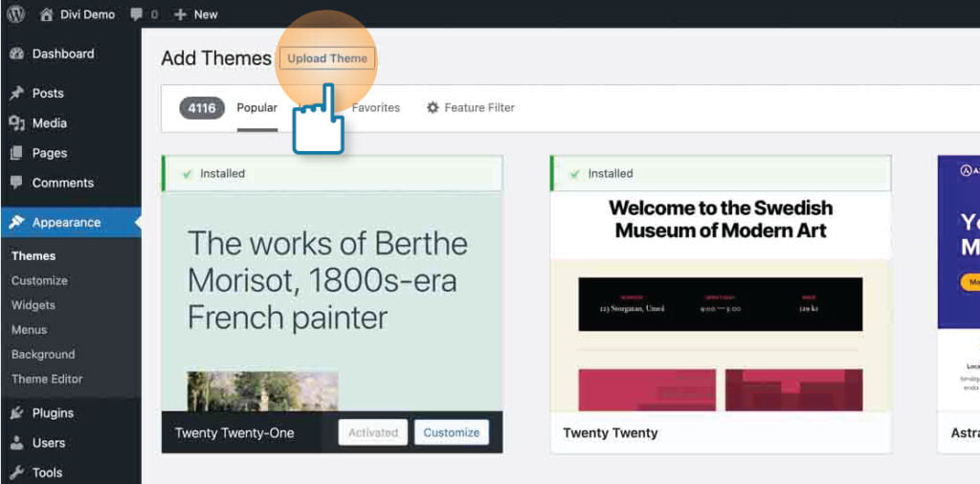Image resolution: width=980 pixels, height=484 pixels.
Task: Click the Installed notice on Twenty Twenty
Action: pyautogui.click(x=721, y=174)
